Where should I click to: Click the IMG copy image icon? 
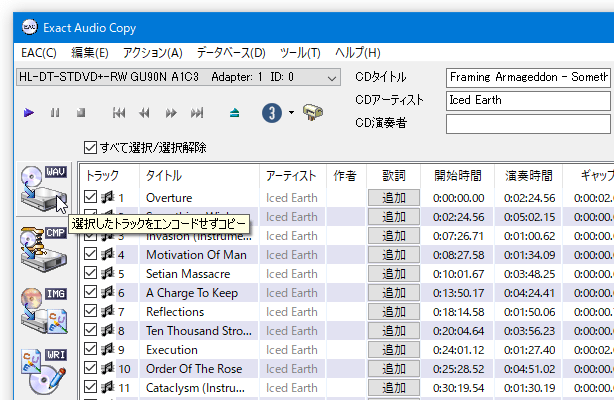pyautogui.click(x=43, y=311)
